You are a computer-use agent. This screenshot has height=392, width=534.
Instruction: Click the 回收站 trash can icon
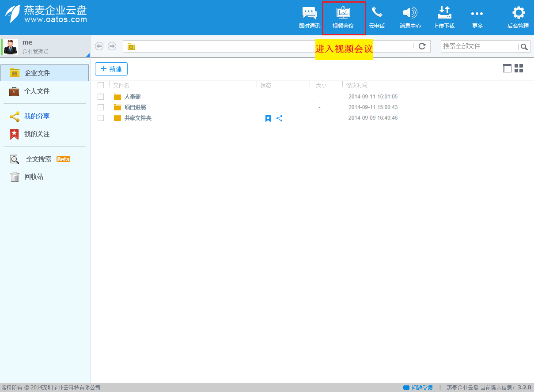click(15, 177)
